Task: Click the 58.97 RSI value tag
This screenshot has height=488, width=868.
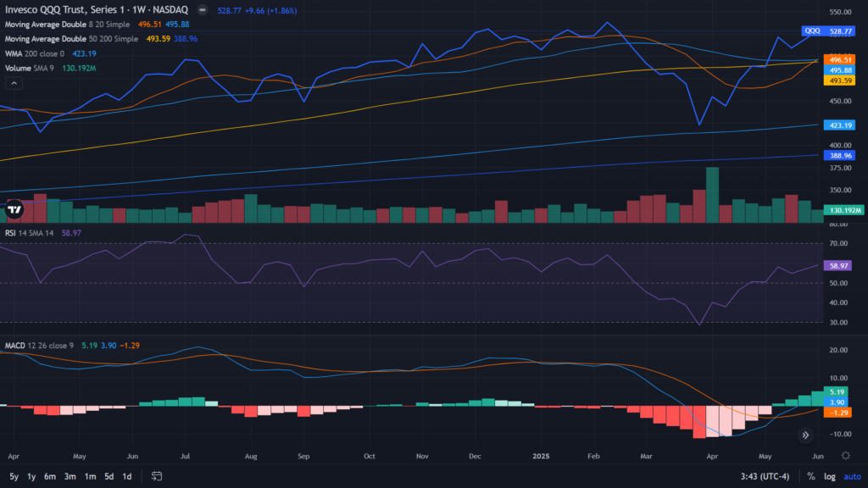Action: coord(838,265)
